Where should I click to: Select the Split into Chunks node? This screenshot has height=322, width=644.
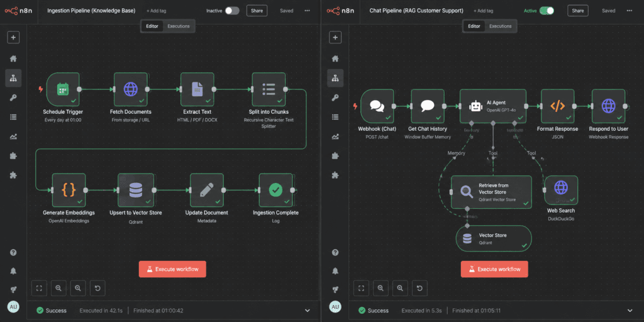point(269,89)
